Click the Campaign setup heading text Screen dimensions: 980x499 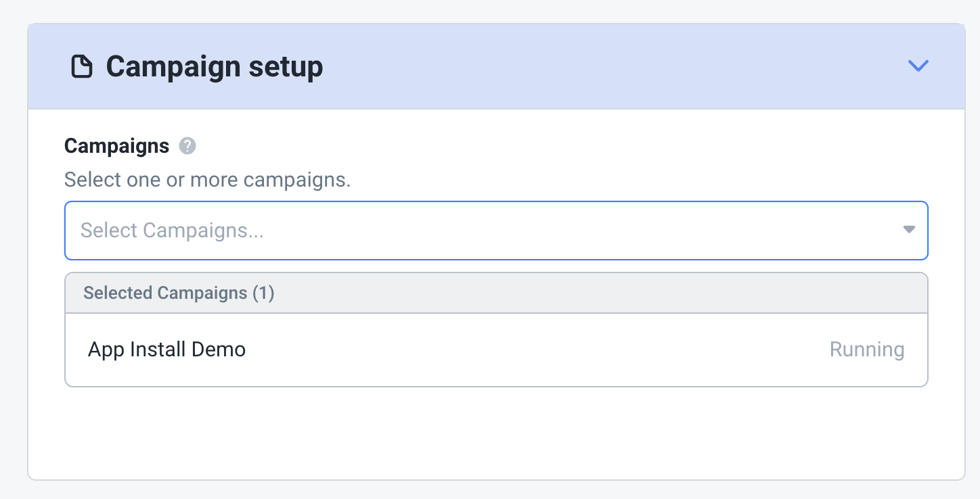(214, 67)
